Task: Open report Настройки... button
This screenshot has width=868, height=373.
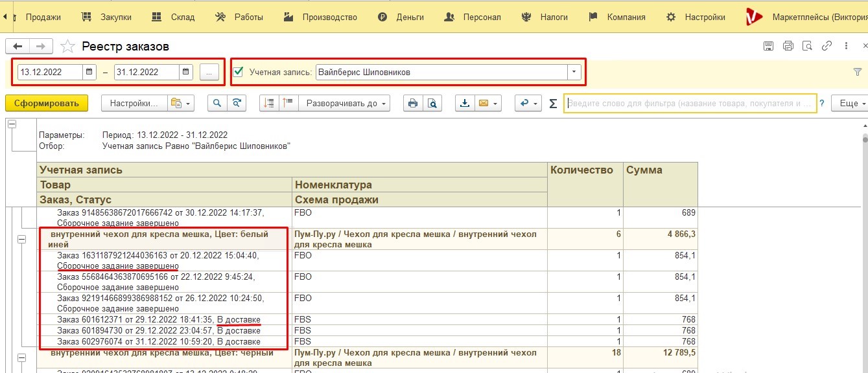Action: tap(134, 103)
